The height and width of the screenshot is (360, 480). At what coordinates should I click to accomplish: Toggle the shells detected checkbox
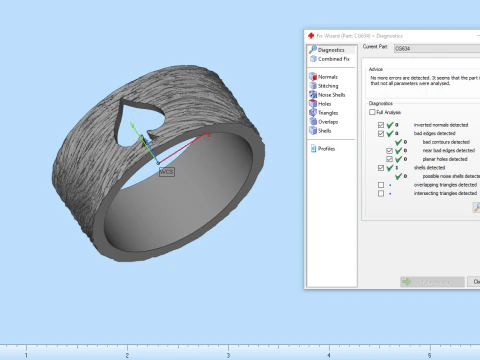pyautogui.click(x=381, y=168)
